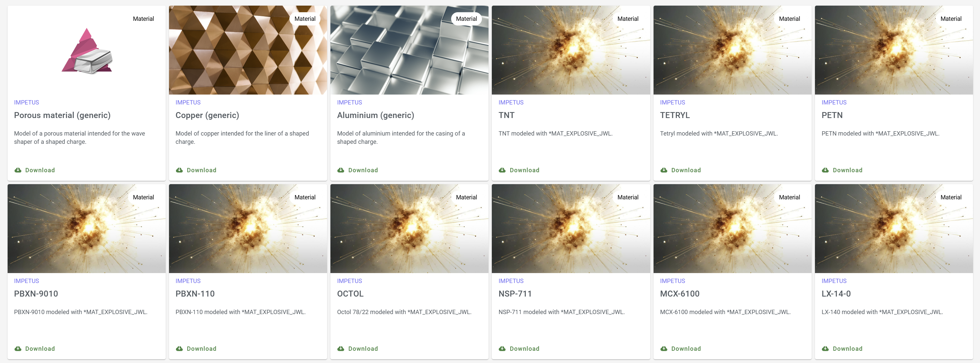Open the LX-14-0 explosion thumbnail
The height and width of the screenshot is (363, 980).
pyautogui.click(x=894, y=228)
